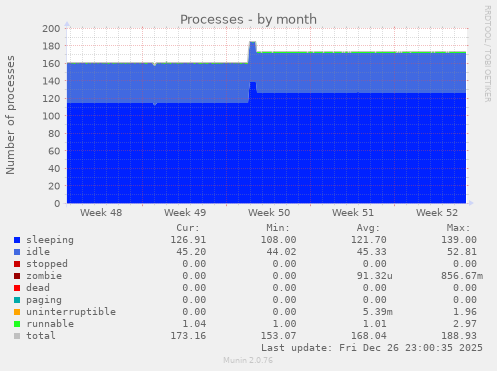
Task: Click uninterruptible maximum value 1.96
Action: click(465, 312)
